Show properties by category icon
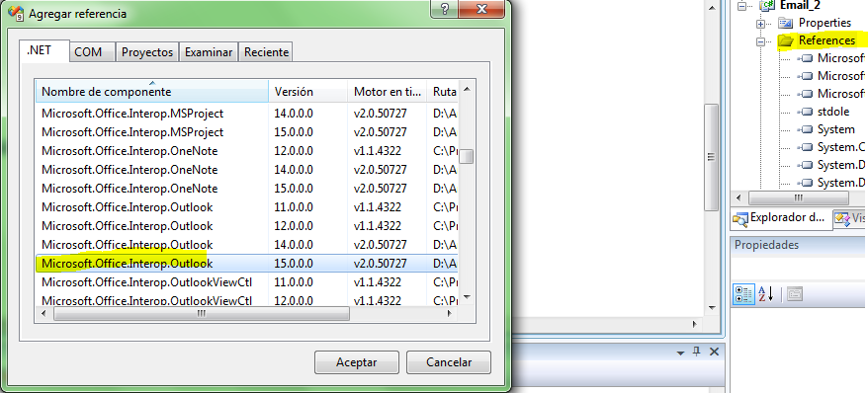This screenshot has height=393, width=868. [x=743, y=294]
